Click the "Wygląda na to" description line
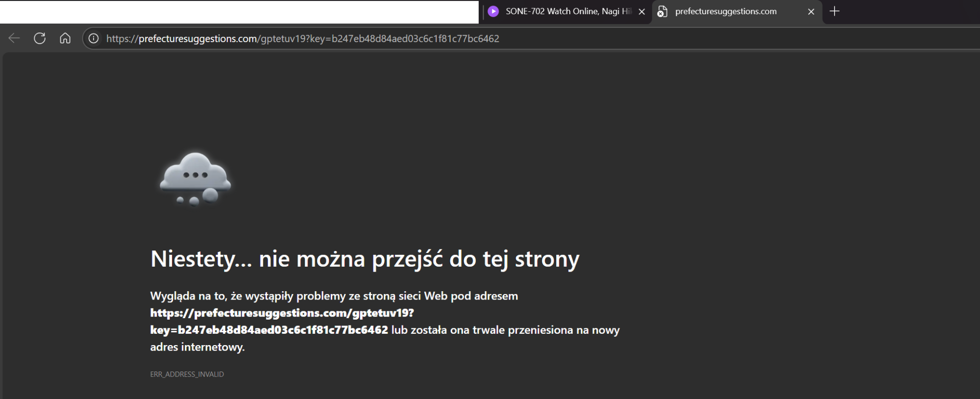The height and width of the screenshot is (399, 980). (334, 296)
